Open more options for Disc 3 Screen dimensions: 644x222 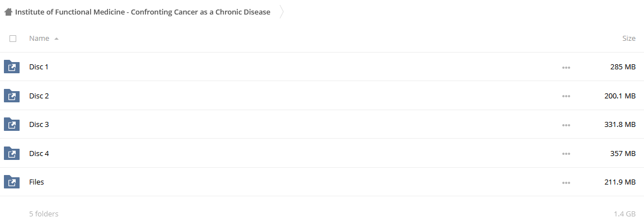(x=566, y=125)
